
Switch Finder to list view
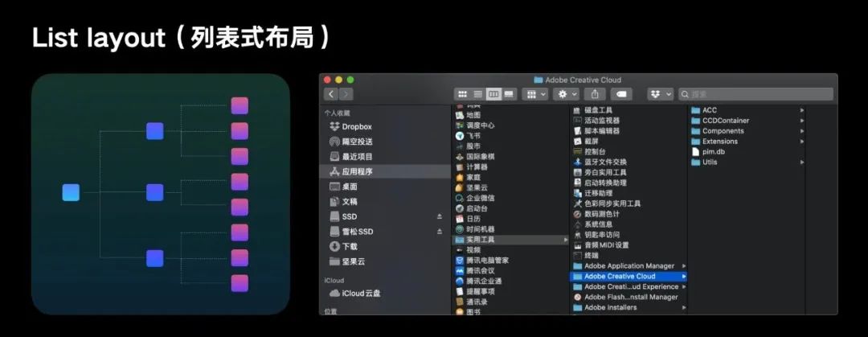(477, 94)
